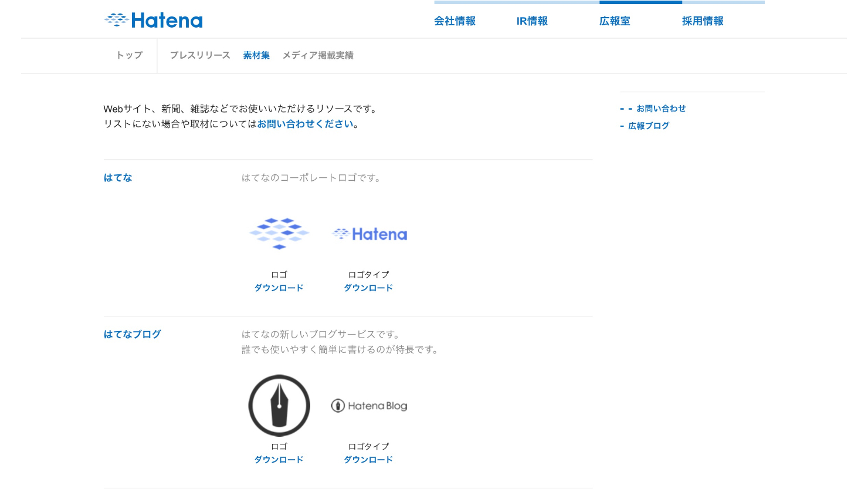
Task: Click the Hatena Blog logotype image
Action: tap(369, 406)
